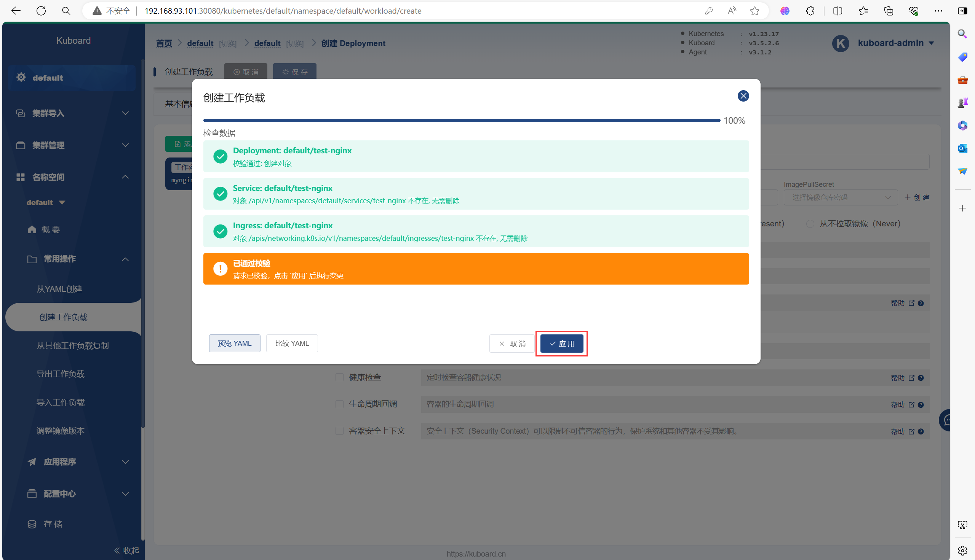Open Outlook icon in Edge sidebar

coord(962,148)
